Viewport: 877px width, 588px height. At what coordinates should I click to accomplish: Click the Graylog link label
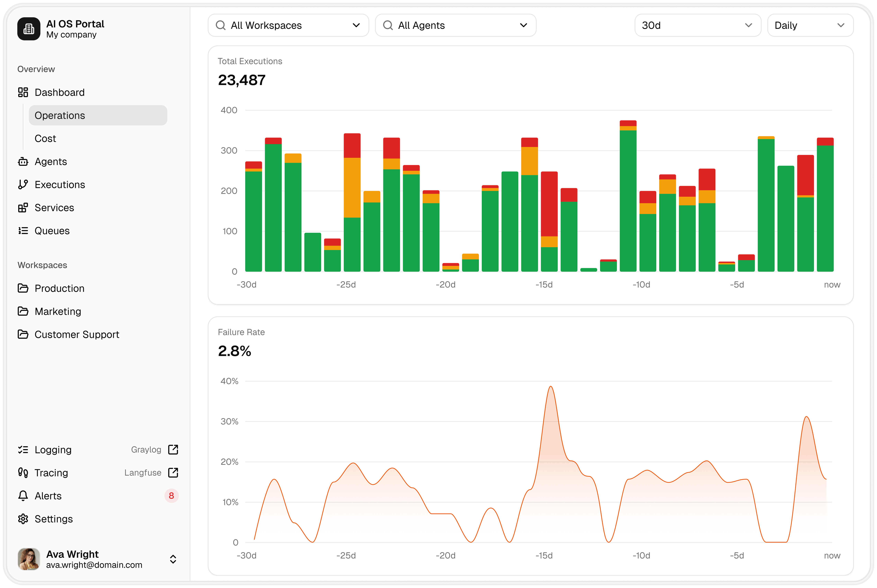(146, 450)
